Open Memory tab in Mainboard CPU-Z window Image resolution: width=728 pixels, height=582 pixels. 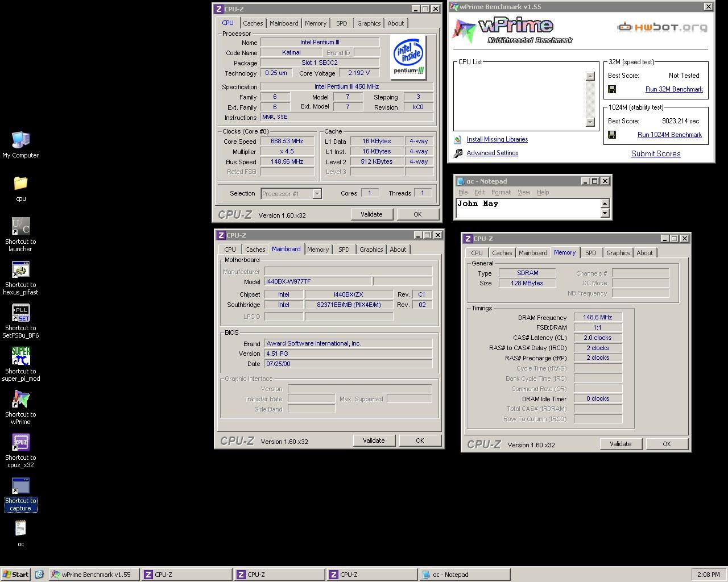[x=318, y=250]
